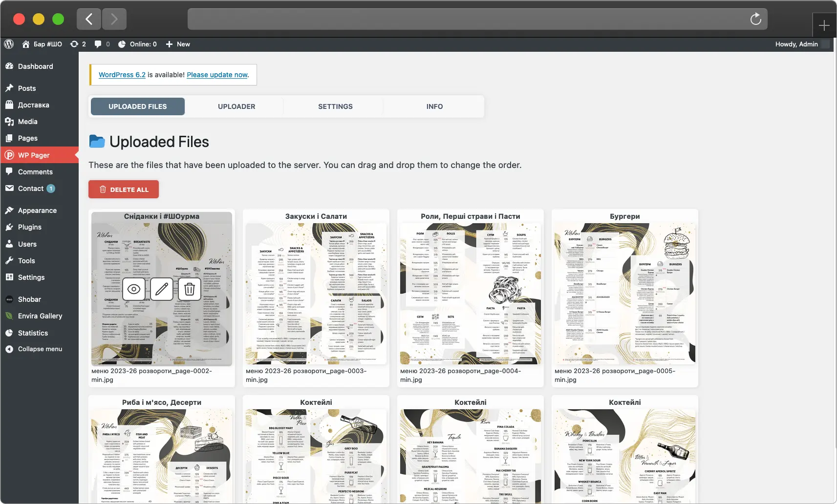Image resolution: width=837 pixels, height=504 pixels.
Task: Open new browser tab with plus icon
Action: click(x=824, y=25)
